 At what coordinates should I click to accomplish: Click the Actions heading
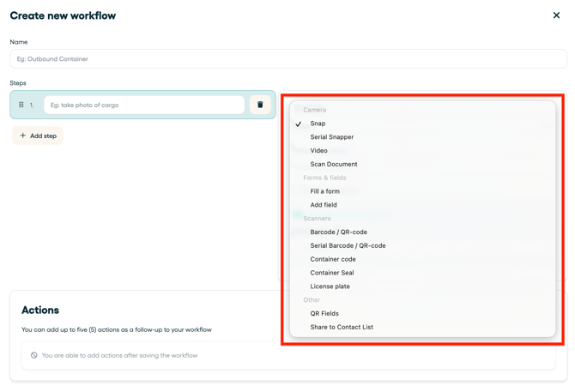click(x=40, y=310)
